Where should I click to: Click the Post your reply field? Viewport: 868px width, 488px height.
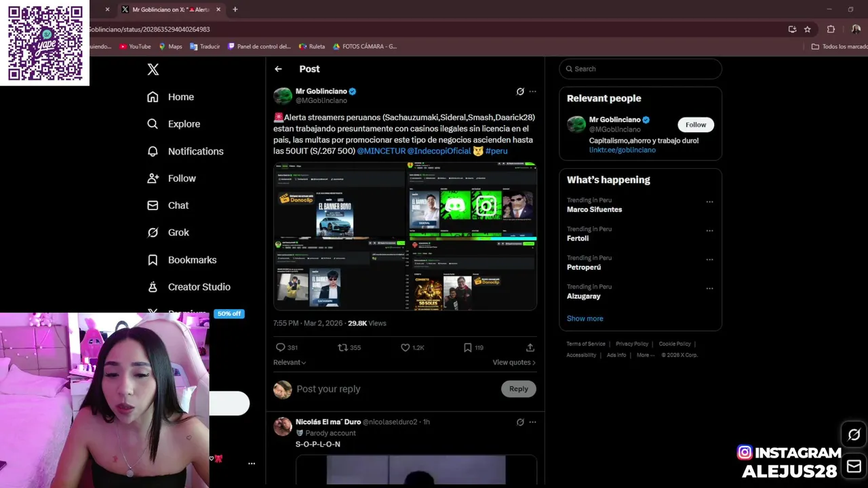[x=396, y=389]
